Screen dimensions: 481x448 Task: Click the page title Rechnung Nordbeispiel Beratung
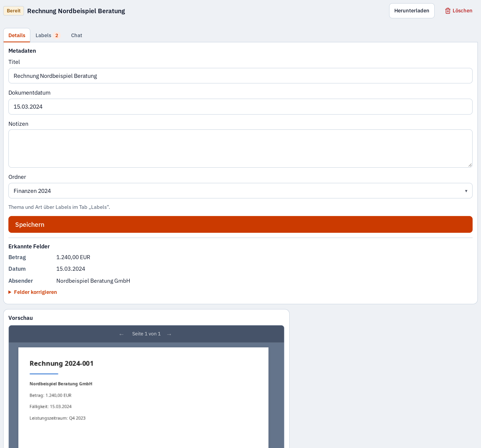(76, 11)
